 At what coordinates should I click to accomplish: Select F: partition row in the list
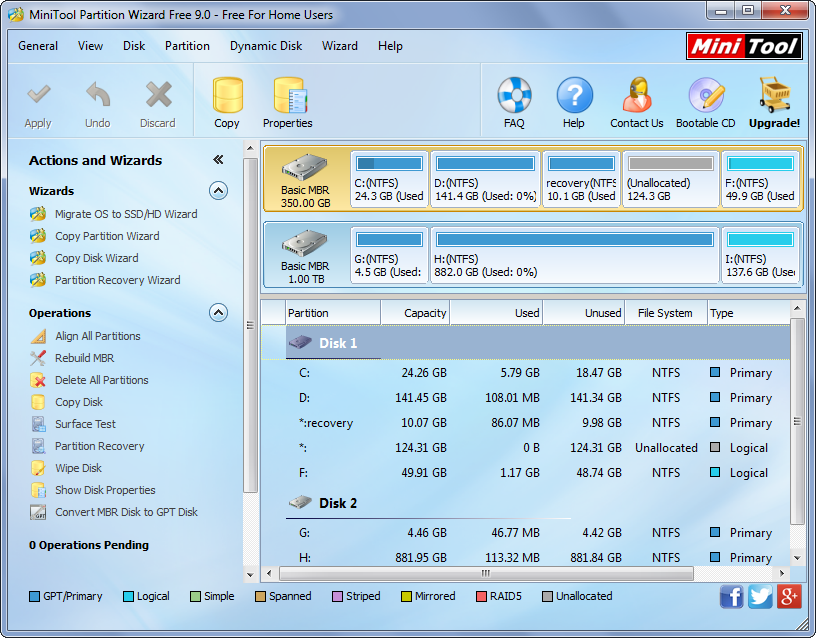click(526, 473)
